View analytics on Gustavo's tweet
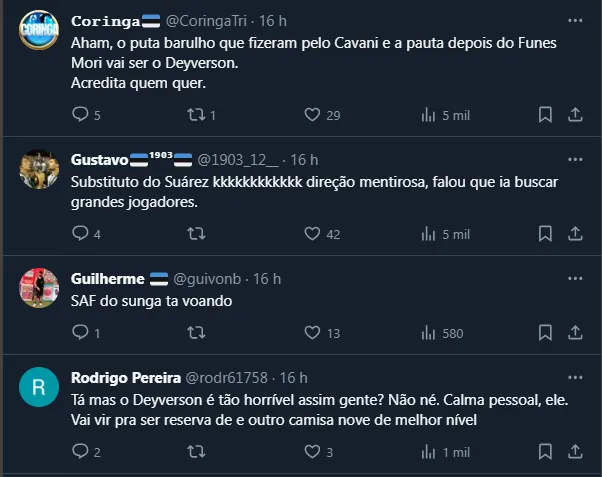Viewport: 602px width, 477px height. pyautogui.click(x=431, y=234)
